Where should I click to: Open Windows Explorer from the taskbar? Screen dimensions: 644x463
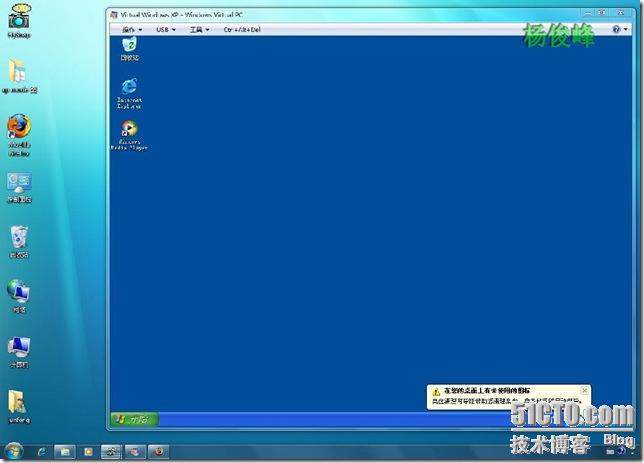pyautogui.click(x=65, y=452)
